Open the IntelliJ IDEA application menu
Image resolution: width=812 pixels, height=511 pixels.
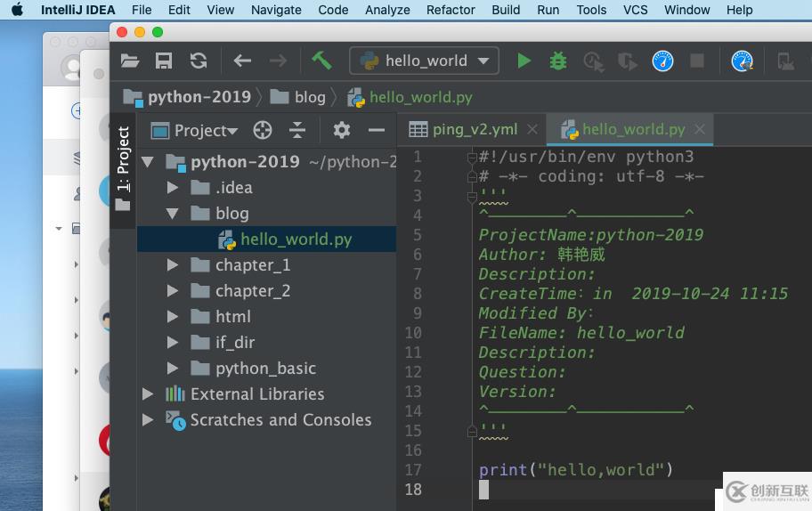[x=77, y=9]
